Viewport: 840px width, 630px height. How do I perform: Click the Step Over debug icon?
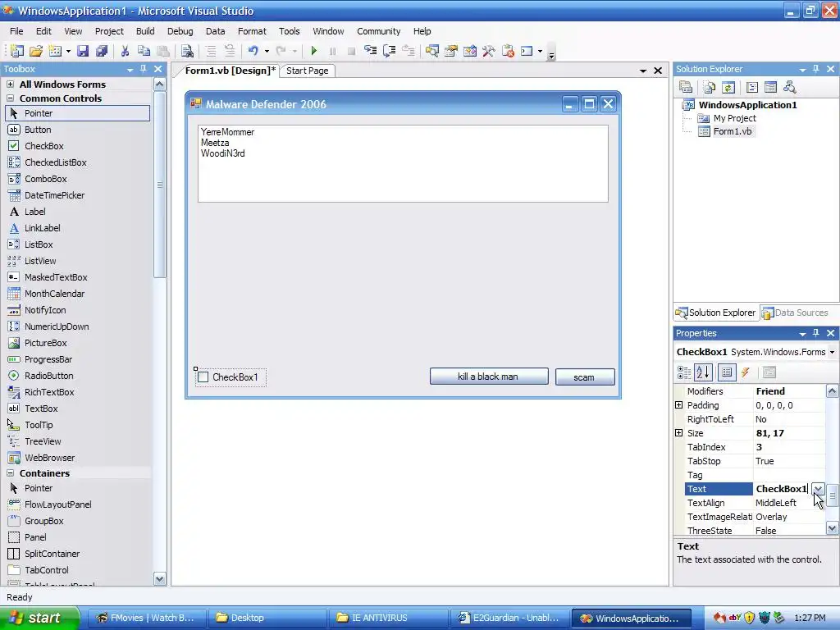click(x=390, y=51)
